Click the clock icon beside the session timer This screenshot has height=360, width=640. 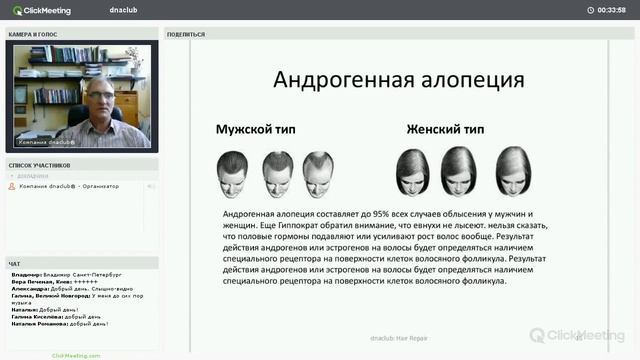590,10
